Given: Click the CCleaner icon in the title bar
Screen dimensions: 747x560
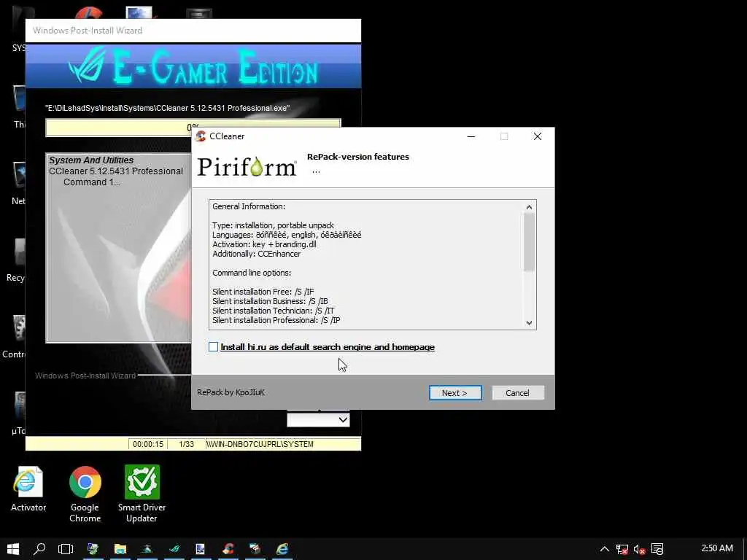Looking at the screenshot, I should tap(201, 136).
